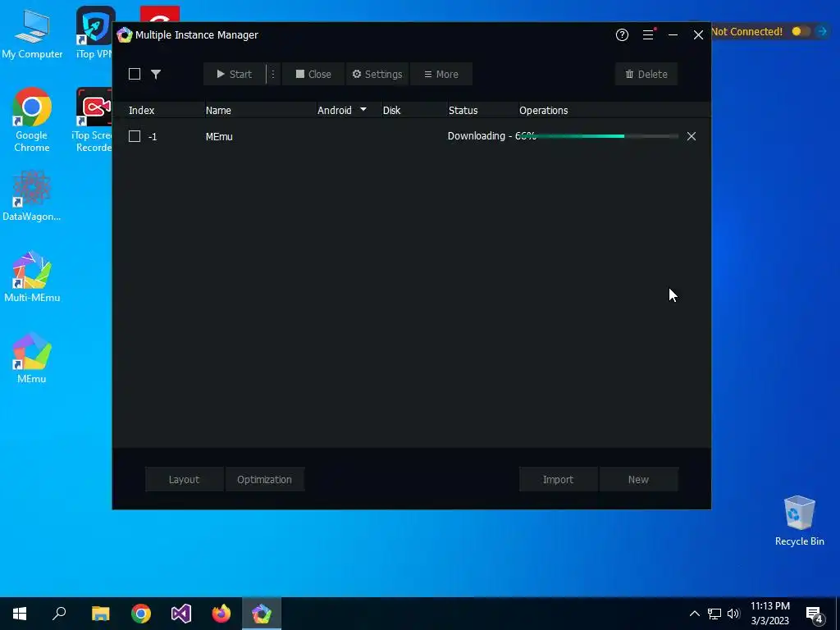Click the Status column header
The image size is (840, 630).
pyautogui.click(x=463, y=111)
